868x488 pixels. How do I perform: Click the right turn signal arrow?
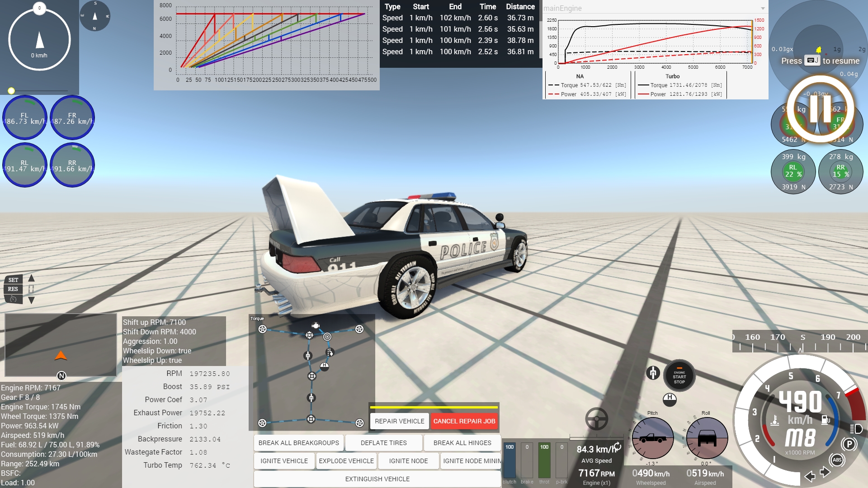point(825,472)
